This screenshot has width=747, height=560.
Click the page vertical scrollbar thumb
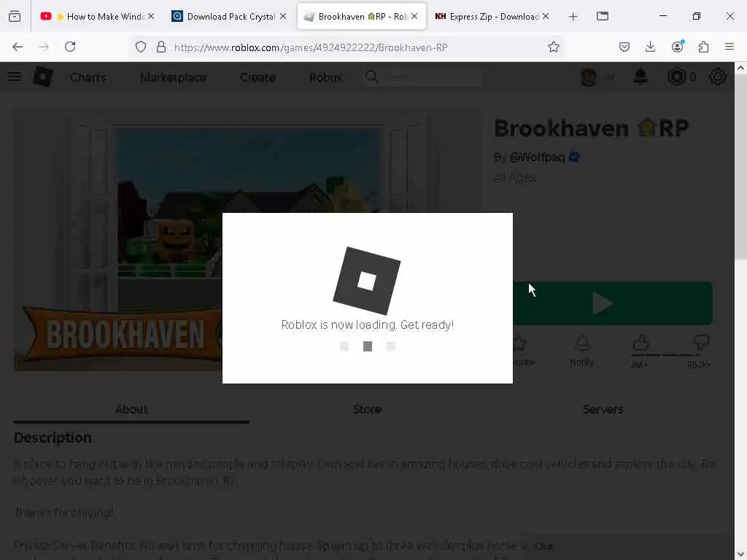pyautogui.click(x=740, y=167)
